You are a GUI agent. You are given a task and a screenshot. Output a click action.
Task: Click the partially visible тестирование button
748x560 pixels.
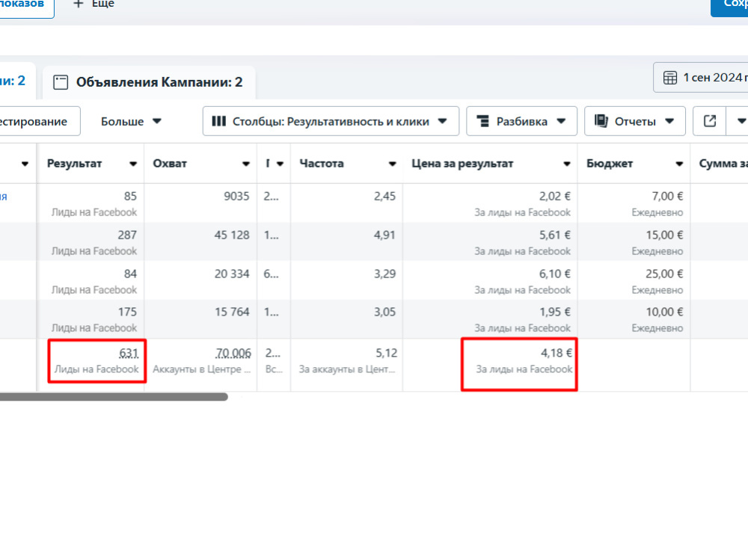[37, 121]
